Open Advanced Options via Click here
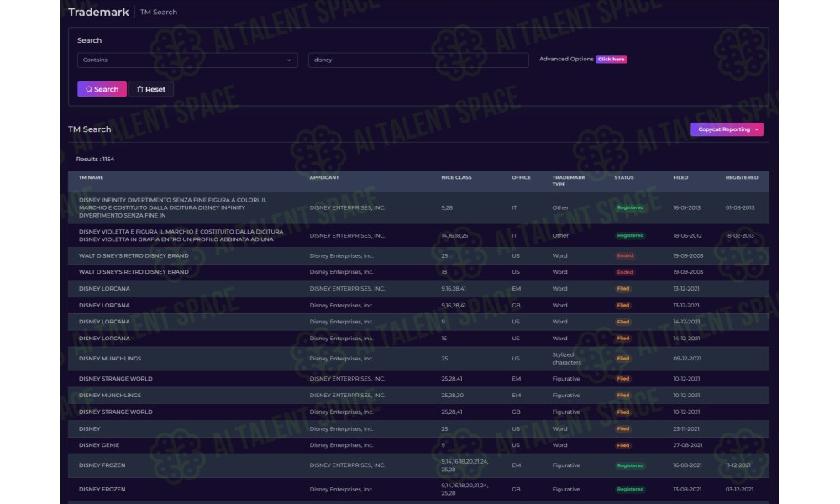This screenshot has height=504, width=840. click(x=612, y=60)
